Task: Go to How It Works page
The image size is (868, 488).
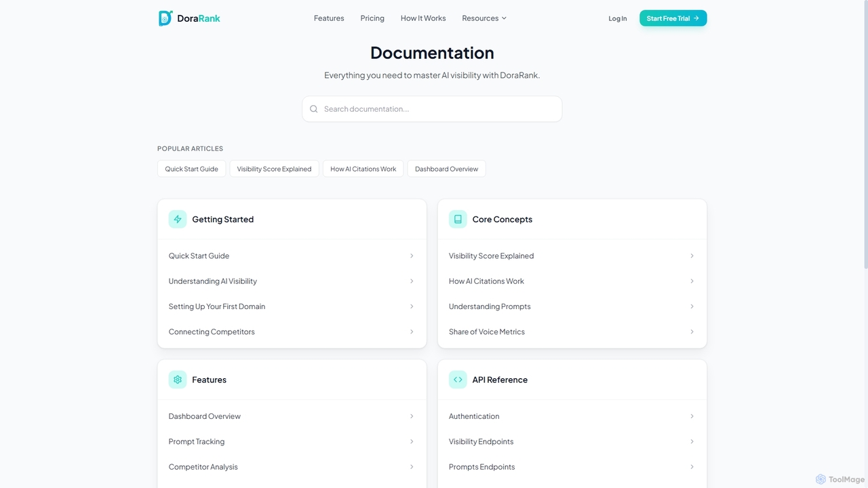Action: [423, 18]
